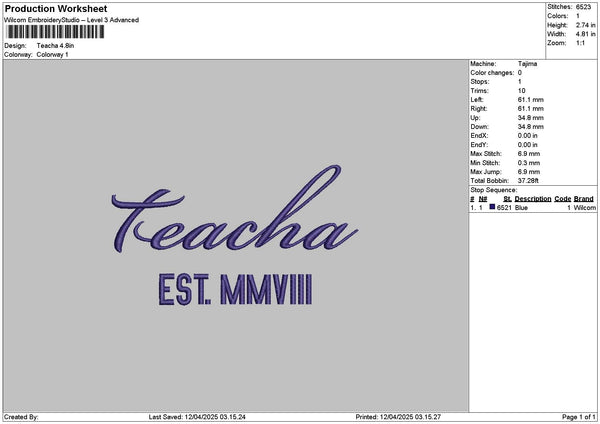The height and width of the screenshot is (424, 600).
Task: Click the 'Wilcom' brand entry
Action: pos(585,208)
